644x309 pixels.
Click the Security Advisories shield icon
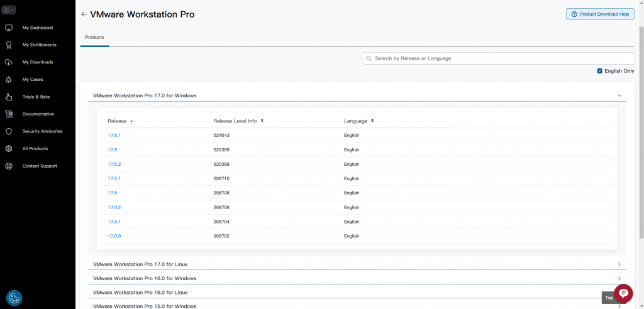pyautogui.click(x=9, y=131)
